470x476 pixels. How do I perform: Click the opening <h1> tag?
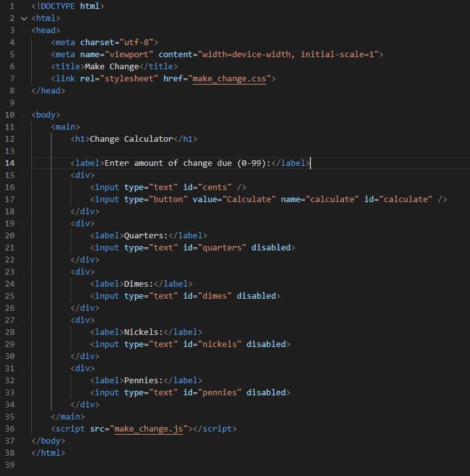click(x=80, y=139)
